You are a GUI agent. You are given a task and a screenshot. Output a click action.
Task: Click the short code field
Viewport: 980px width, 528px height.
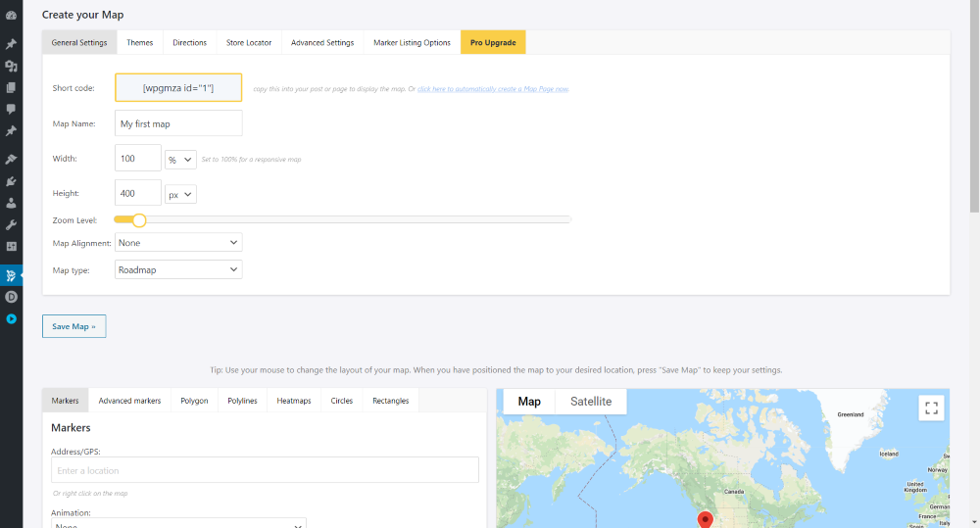pos(178,87)
